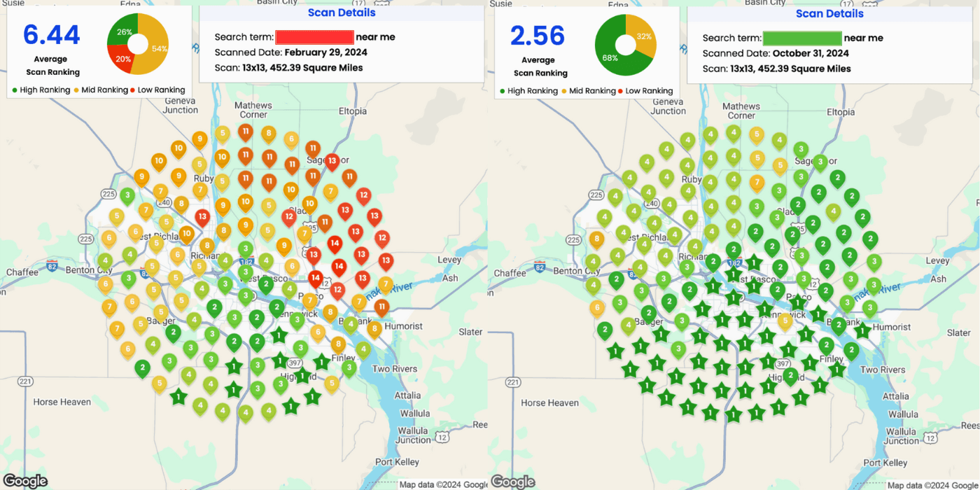Open Google logo link on left map
980x490 pixels.
(x=24, y=481)
